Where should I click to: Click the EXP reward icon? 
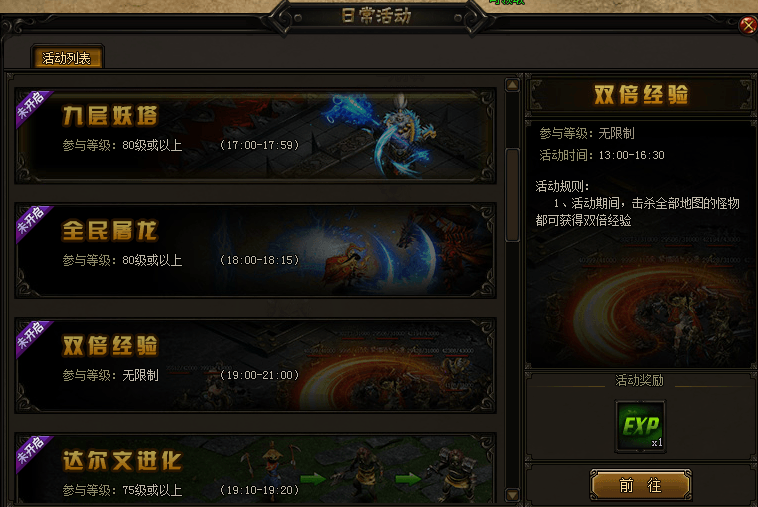[x=640, y=426]
